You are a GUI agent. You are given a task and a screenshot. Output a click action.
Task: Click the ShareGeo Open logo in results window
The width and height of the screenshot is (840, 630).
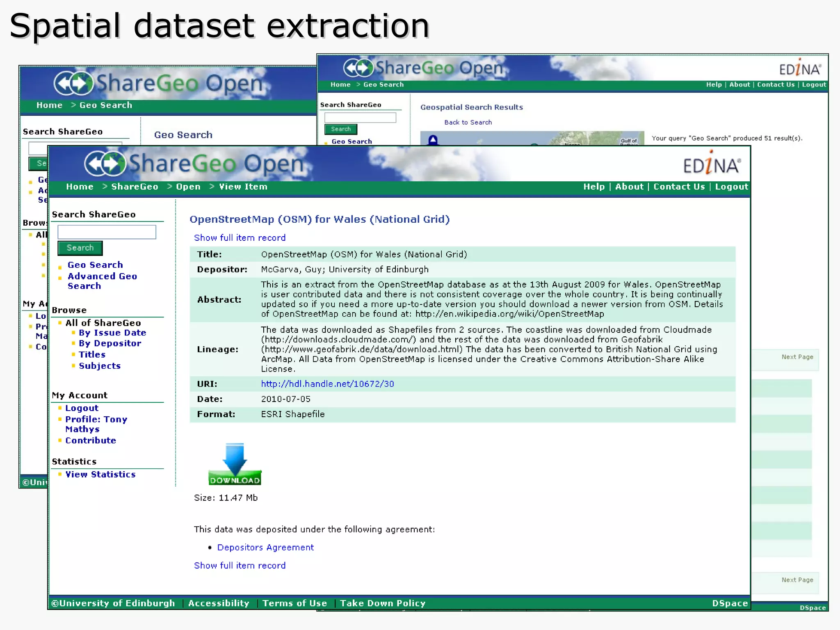point(423,68)
